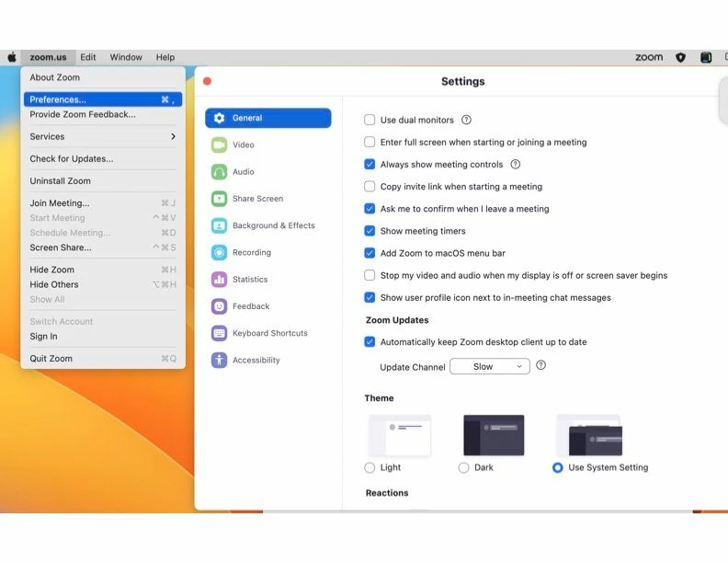This screenshot has width=728, height=563.
Task: Choose Screen Share... menu item
Action: pyautogui.click(x=103, y=247)
